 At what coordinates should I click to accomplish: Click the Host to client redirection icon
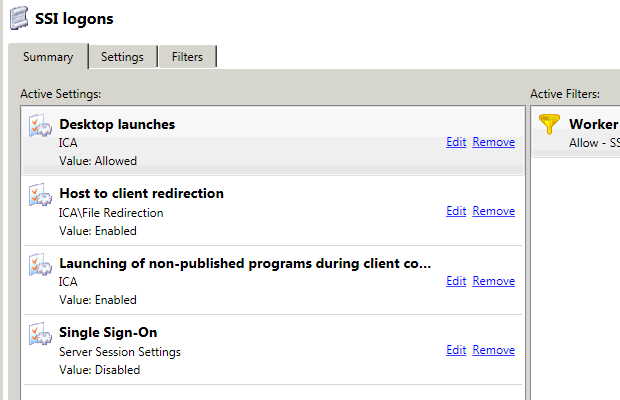tap(40, 195)
